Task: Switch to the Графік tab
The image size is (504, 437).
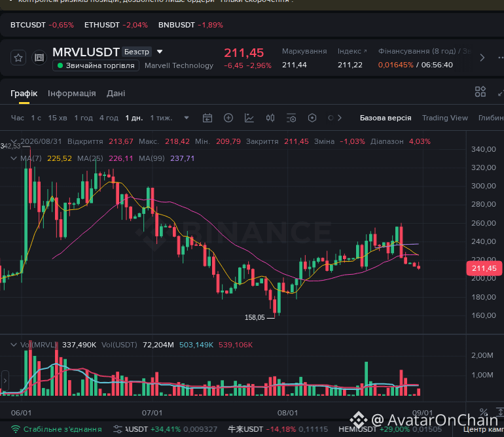Action: (24, 94)
